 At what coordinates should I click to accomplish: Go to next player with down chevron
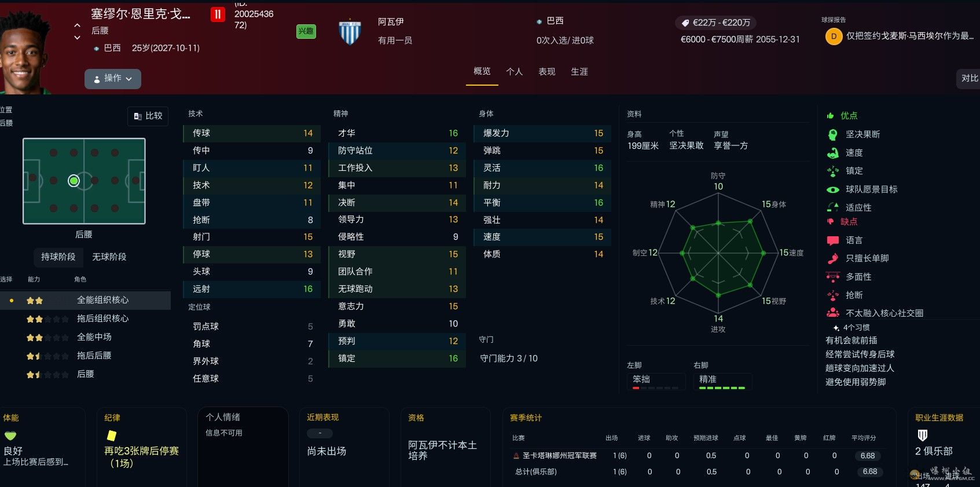click(77, 38)
